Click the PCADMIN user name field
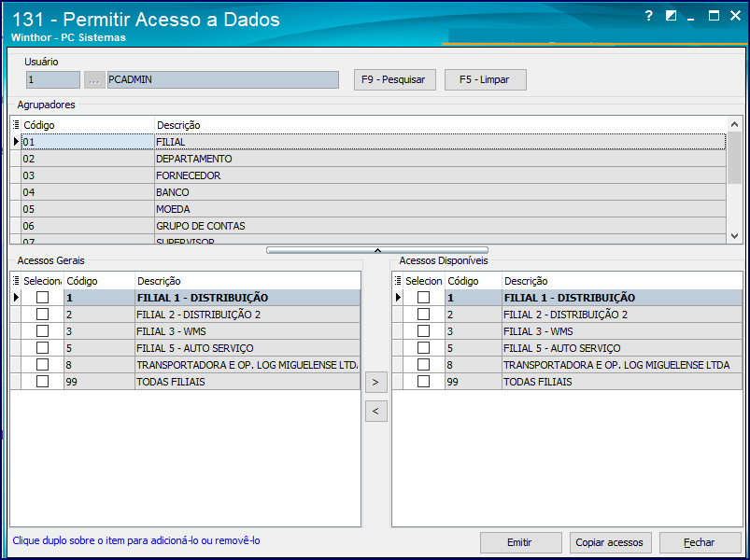 pos(223,79)
